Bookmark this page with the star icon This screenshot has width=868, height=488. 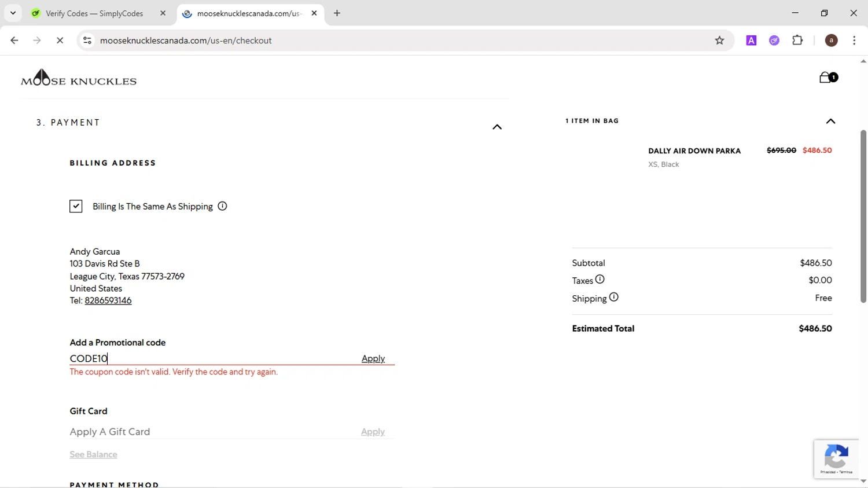719,41
